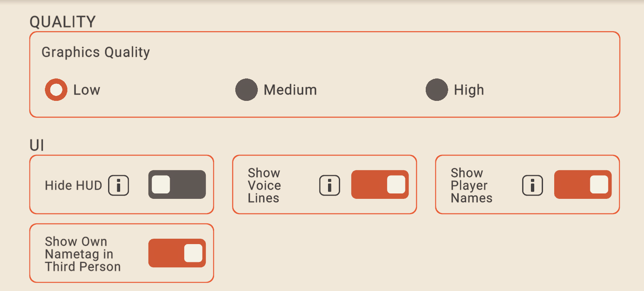Click the "Medium" text label

(x=290, y=90)
